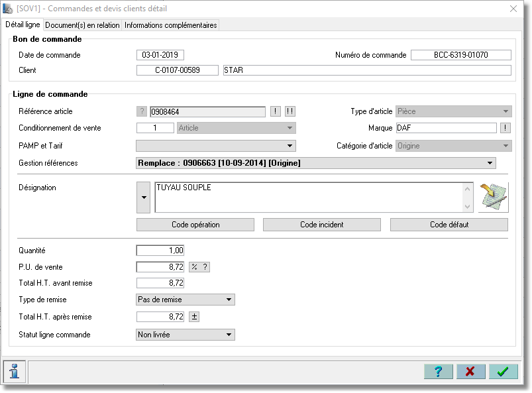Click the Code opération button
Viewport: 532px width, 393px height.
(195, 225)
